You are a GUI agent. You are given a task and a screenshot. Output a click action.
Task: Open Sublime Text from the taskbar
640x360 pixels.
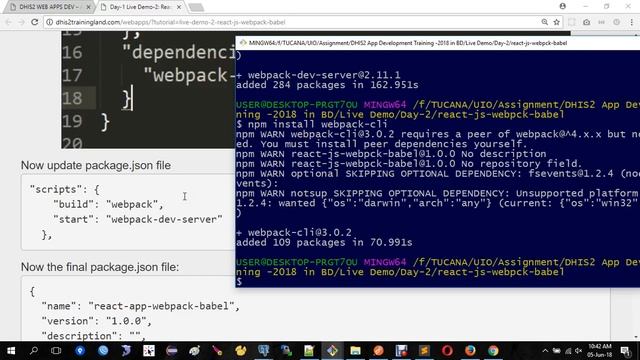point(424,351)
